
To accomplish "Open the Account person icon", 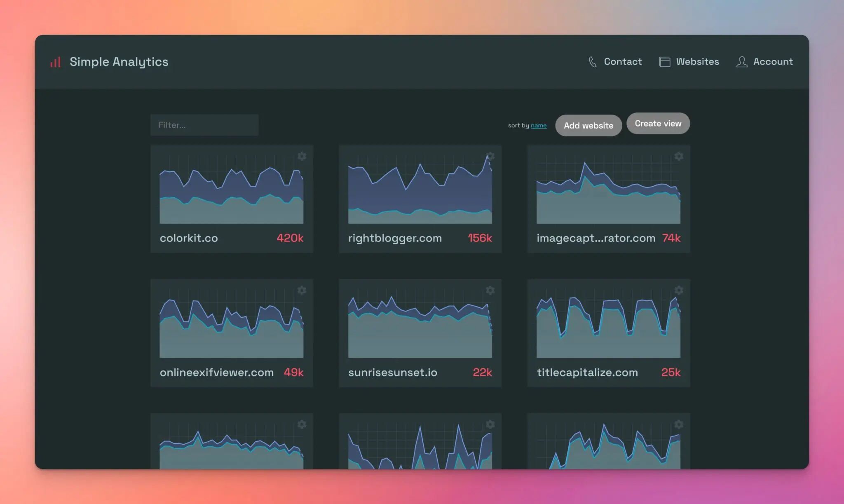I will (742, 62).
